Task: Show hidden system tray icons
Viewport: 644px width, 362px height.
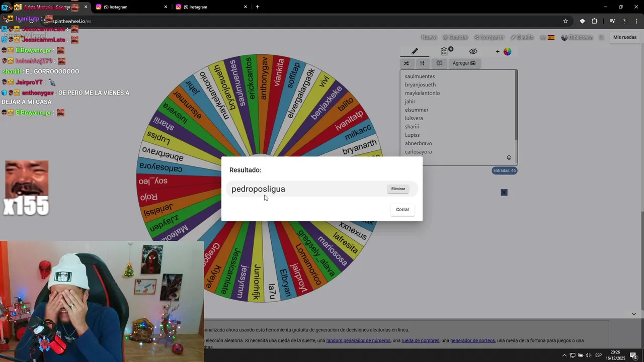Action: tap(564, 355)
